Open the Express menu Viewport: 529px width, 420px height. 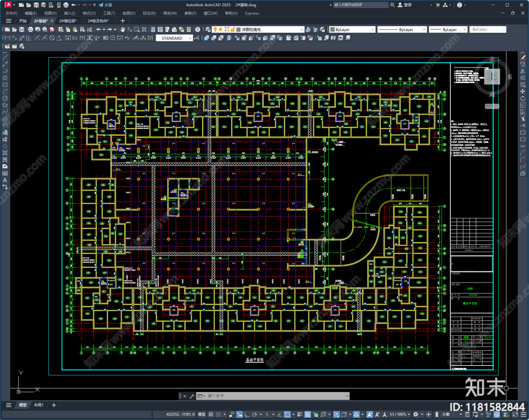coord(252,13)
